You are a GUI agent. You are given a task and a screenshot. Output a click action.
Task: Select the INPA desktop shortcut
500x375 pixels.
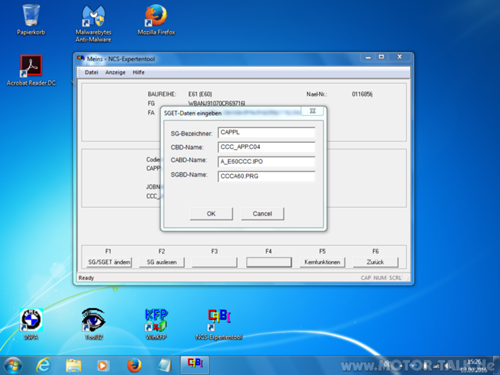click(31, 323)
